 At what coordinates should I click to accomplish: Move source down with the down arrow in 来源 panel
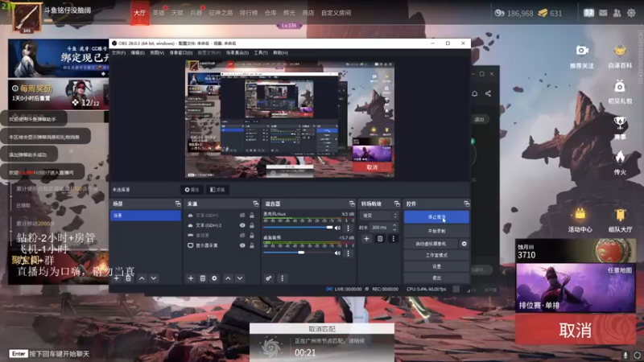240,278
